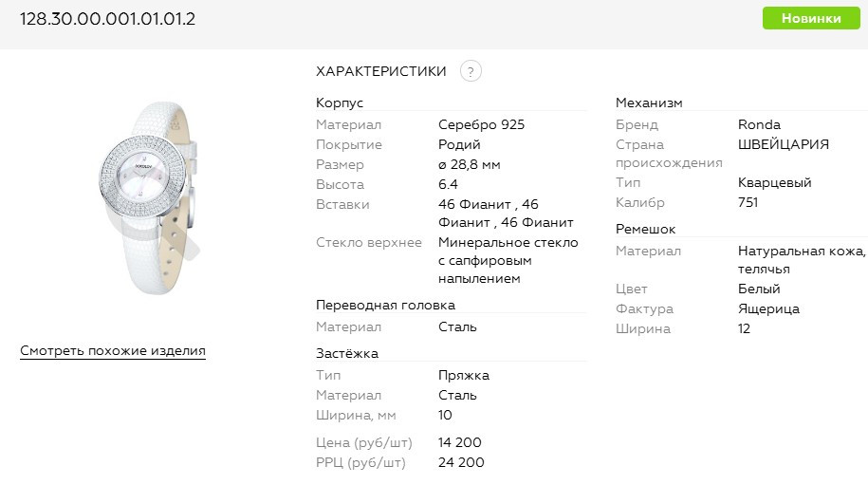Click the Страна происхождения label
Viewport: 868px width, 485px height.
tap(669, 154)
